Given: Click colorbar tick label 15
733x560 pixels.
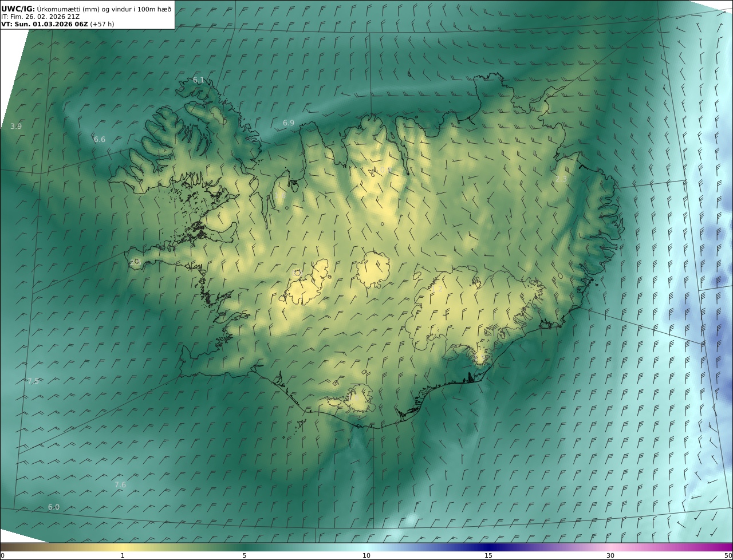Looking at the screenshot, I should 488,555.
